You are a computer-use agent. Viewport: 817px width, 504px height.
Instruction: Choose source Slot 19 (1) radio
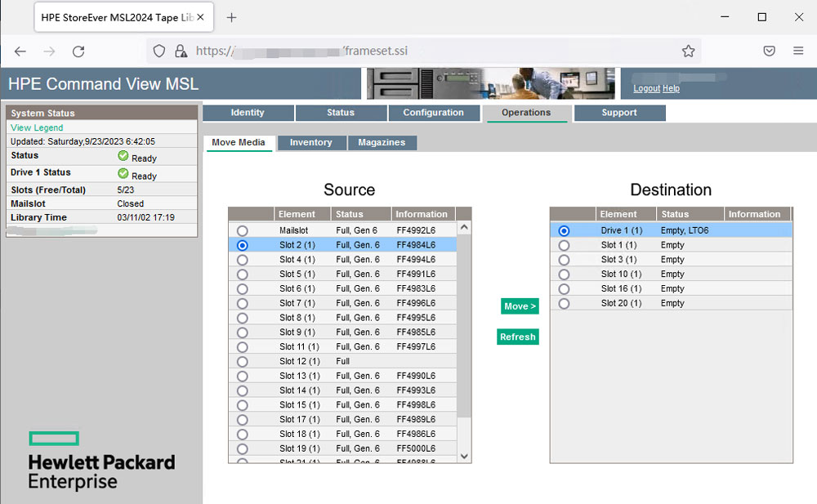(x=243, y=448)
